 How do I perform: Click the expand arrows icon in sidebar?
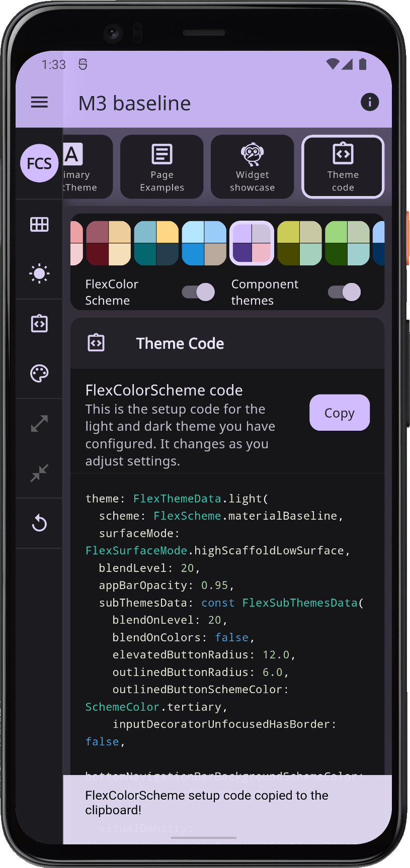39,423
